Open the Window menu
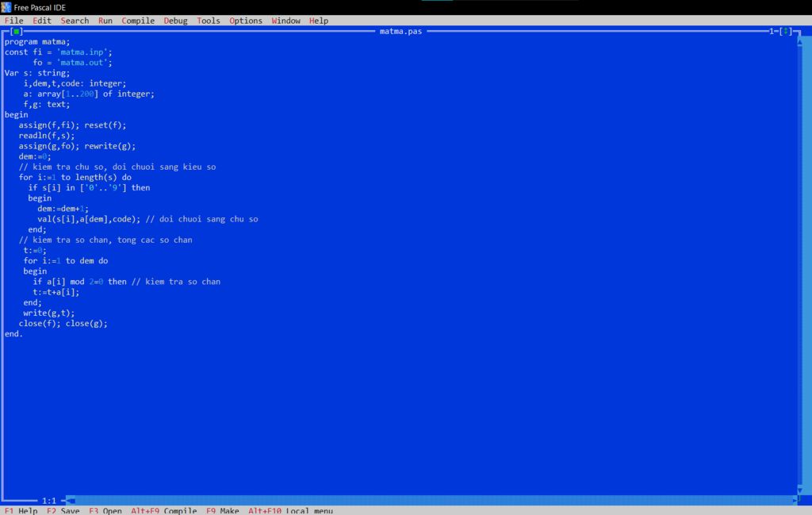 tap(285, 21)
